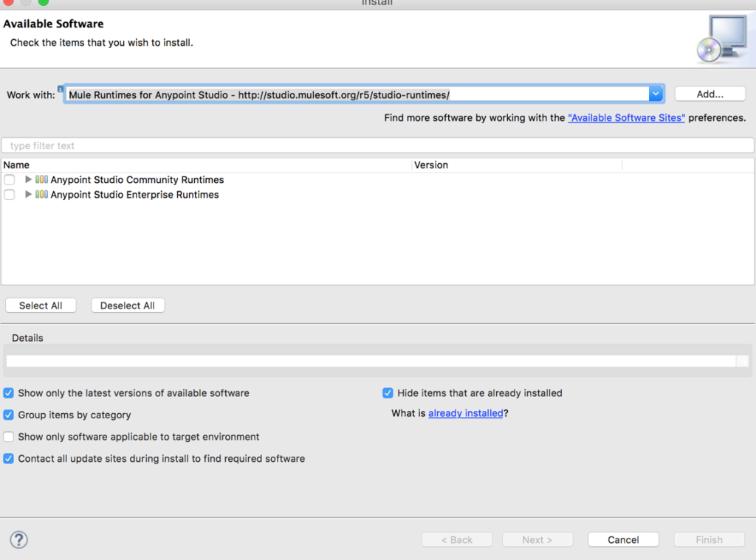
Task: Click the Enterprise Runtimes category icon
Action: pyautogui.click(x=41, y=195)
